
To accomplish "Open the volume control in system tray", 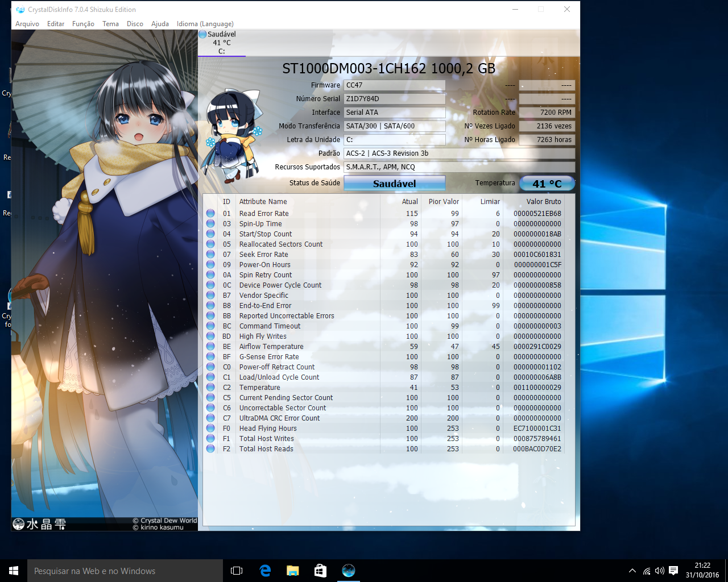I will 660,571.
